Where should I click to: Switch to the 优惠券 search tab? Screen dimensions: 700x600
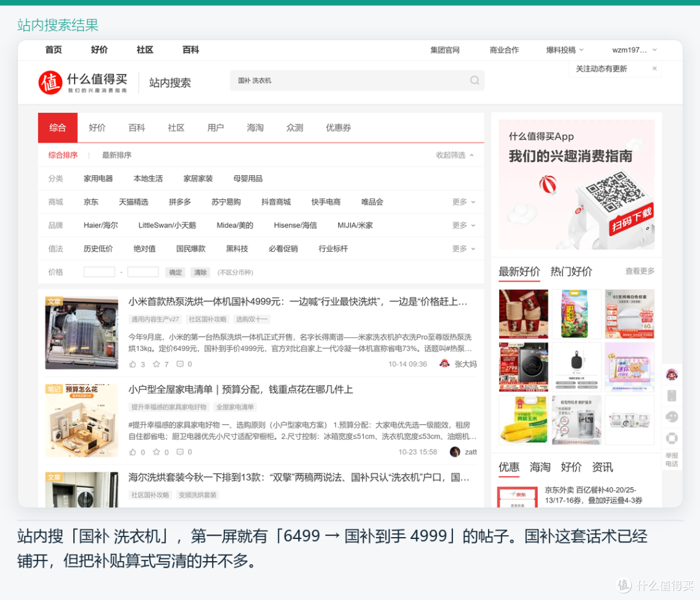[338, 128]
